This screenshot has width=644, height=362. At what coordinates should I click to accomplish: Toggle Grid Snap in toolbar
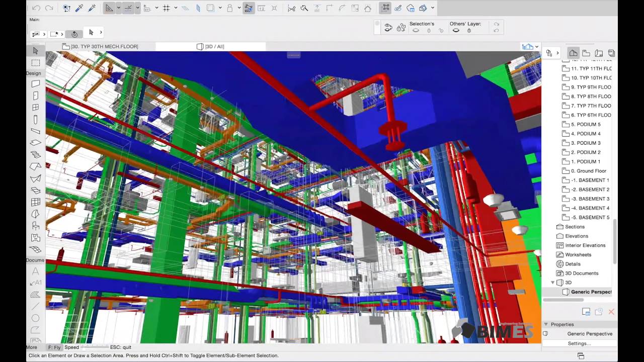(x=166, y=8)
